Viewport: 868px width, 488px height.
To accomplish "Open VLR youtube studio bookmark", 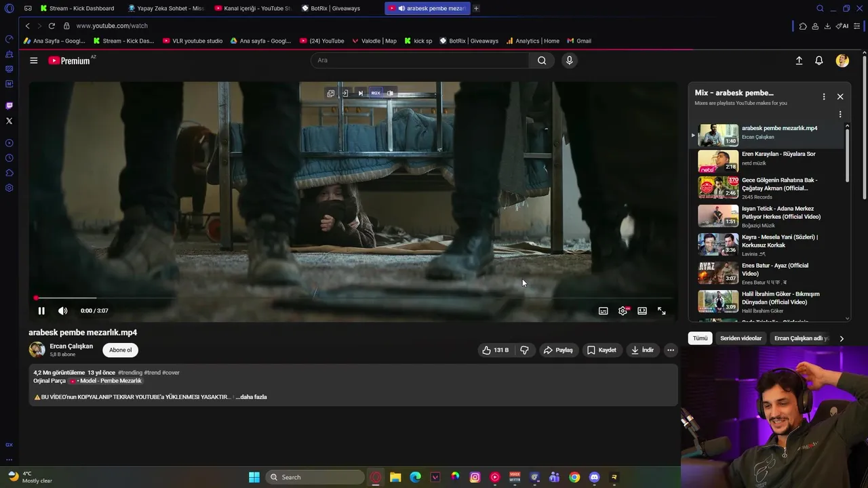I will (x=193, y=41).
